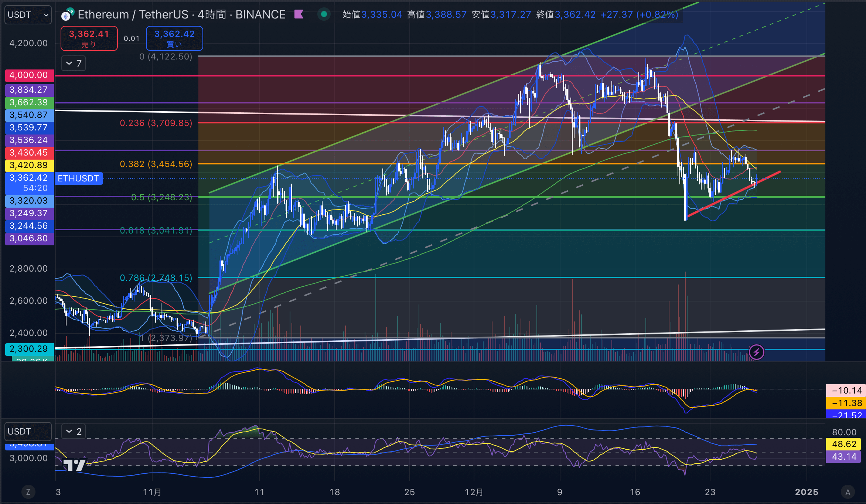Click the 3,834.27 purple price label
This screenshot has height=504, width=866.
click(29, 90)
